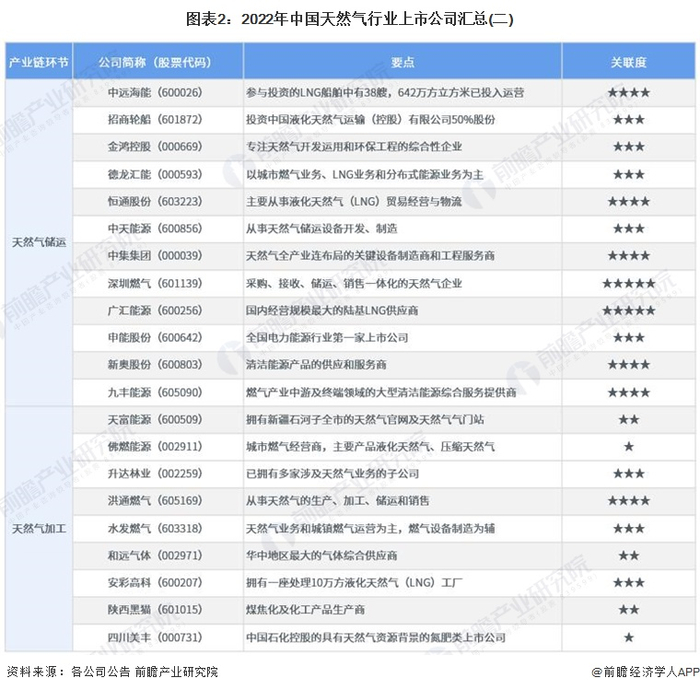Click the five-star rating for 广汇能源
This screenshot has width=700, height=691.
coord(629,311)
